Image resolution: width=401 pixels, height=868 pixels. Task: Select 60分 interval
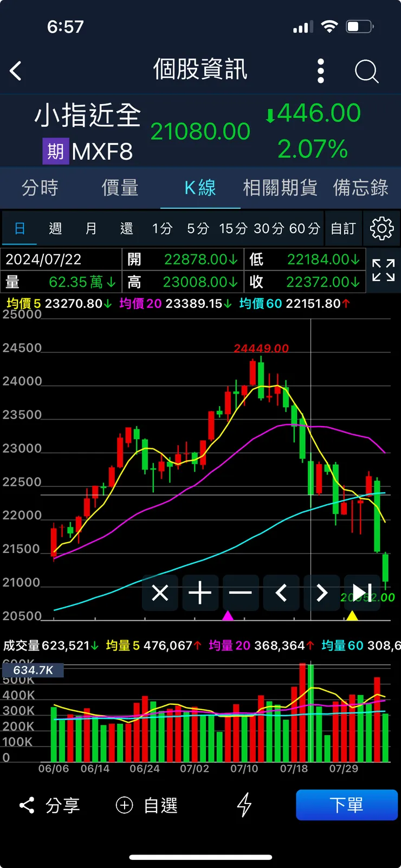coord(305,228)
